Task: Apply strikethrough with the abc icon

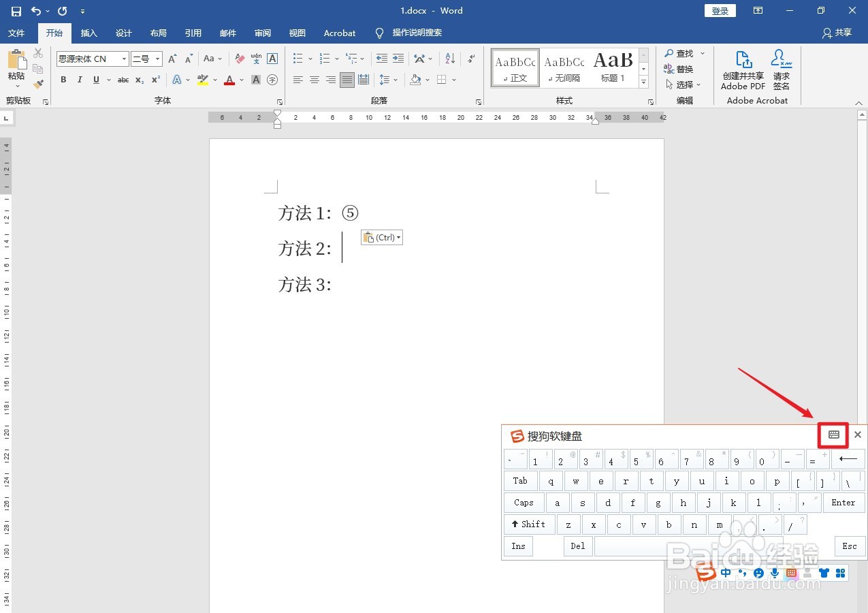Action: click(x=123, y=80)
